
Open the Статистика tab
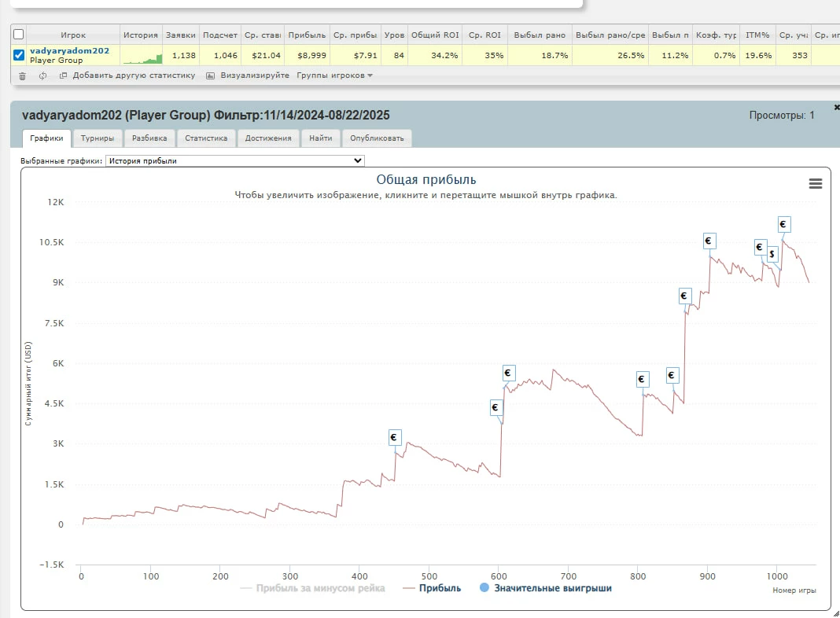(x=206, y=138)
